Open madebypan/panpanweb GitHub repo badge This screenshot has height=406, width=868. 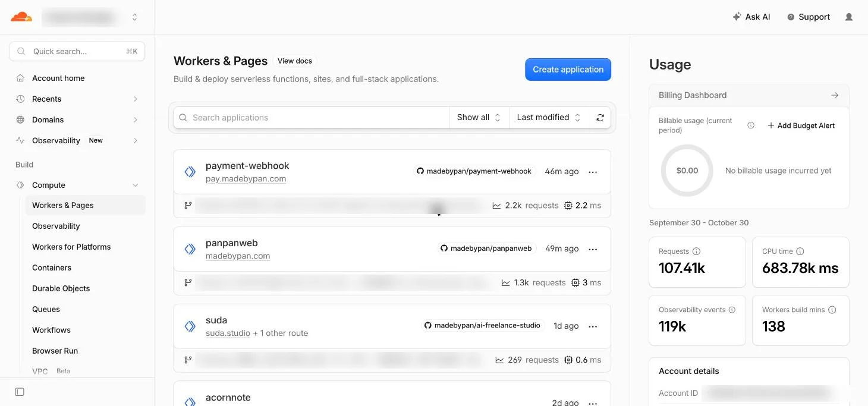[486, 248]
